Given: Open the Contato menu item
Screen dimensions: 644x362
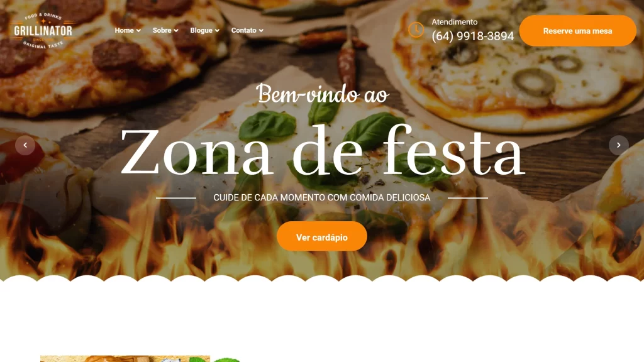Looking at the screenshot, I should click(243, 30).
